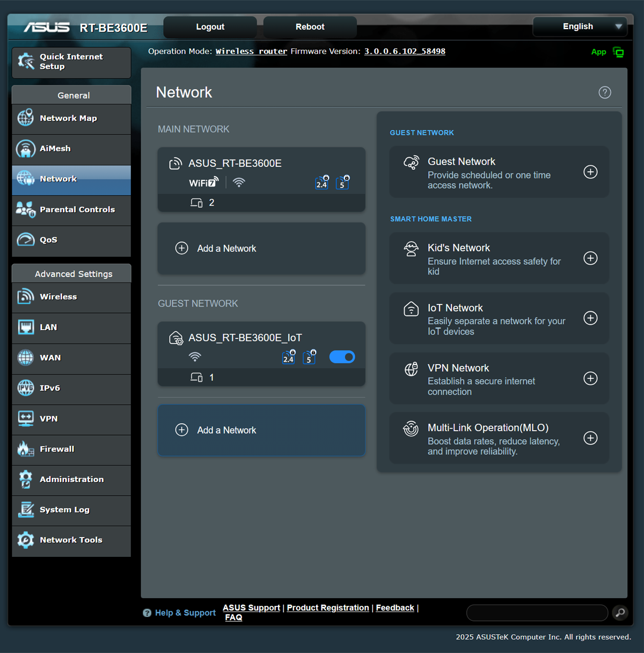Go to Firewall settings menu item

click(71, 449)
